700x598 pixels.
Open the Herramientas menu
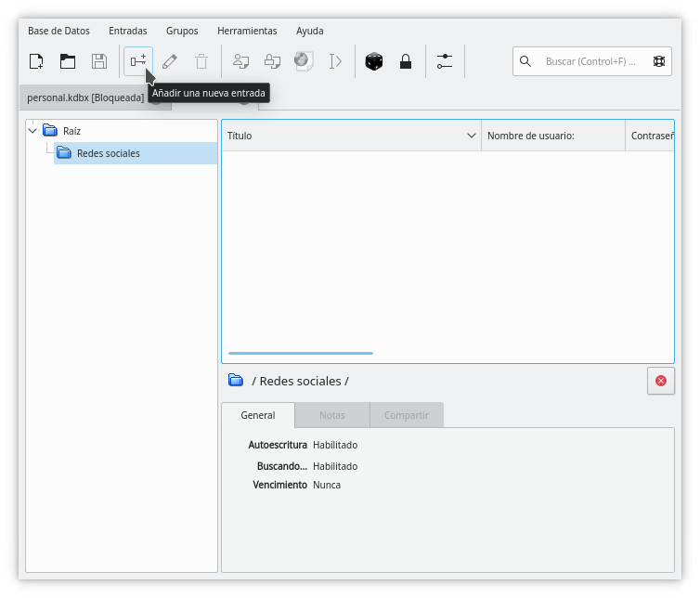click(x=247, y=31)
